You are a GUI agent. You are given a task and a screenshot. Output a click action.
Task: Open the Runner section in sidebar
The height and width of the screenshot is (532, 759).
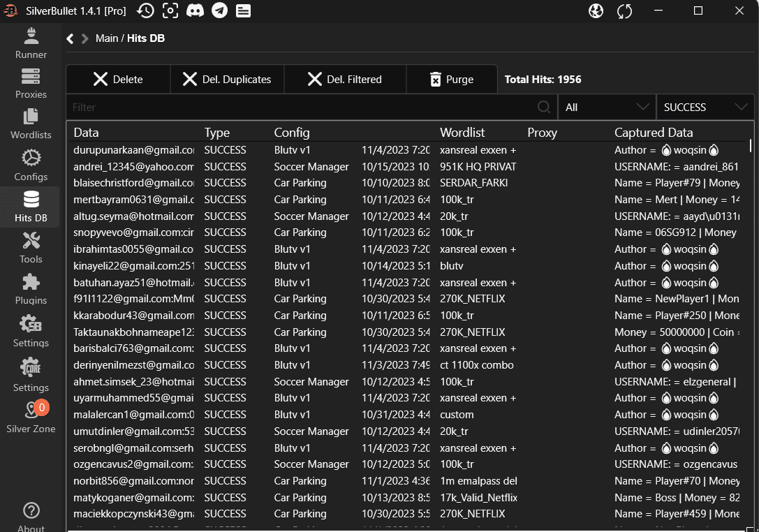31,43
